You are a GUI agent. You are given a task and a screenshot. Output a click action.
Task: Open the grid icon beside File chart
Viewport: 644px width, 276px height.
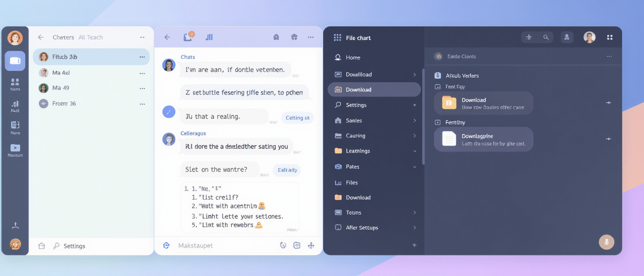coord(337,38)
